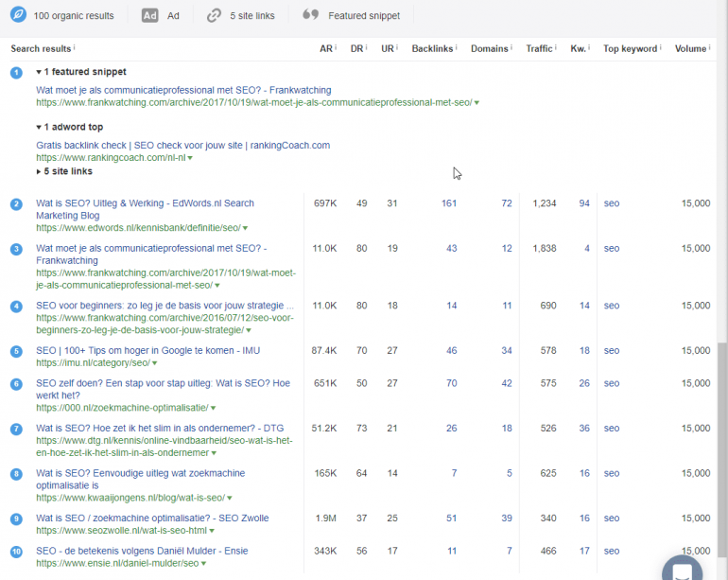Image resolution: width=728 pixels, height=580 pixels.
Task: Click info icon next to Volume header
Action: pos(709,47)
